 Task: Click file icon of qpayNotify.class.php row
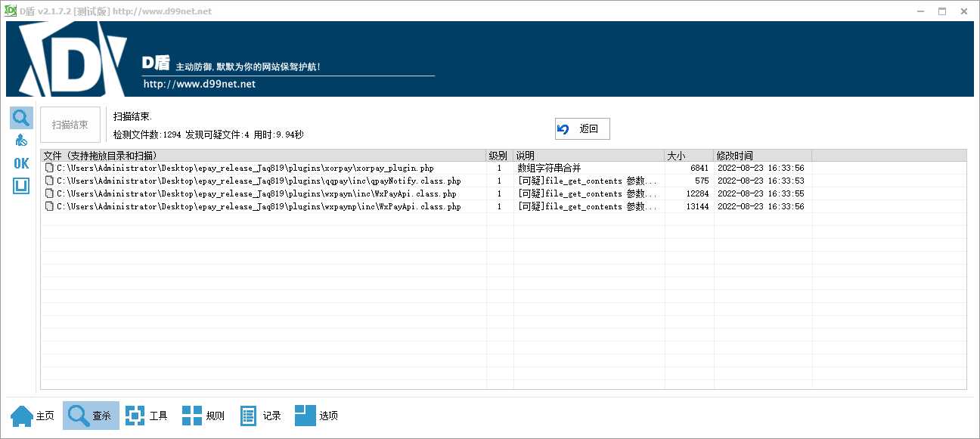point(49,181)
